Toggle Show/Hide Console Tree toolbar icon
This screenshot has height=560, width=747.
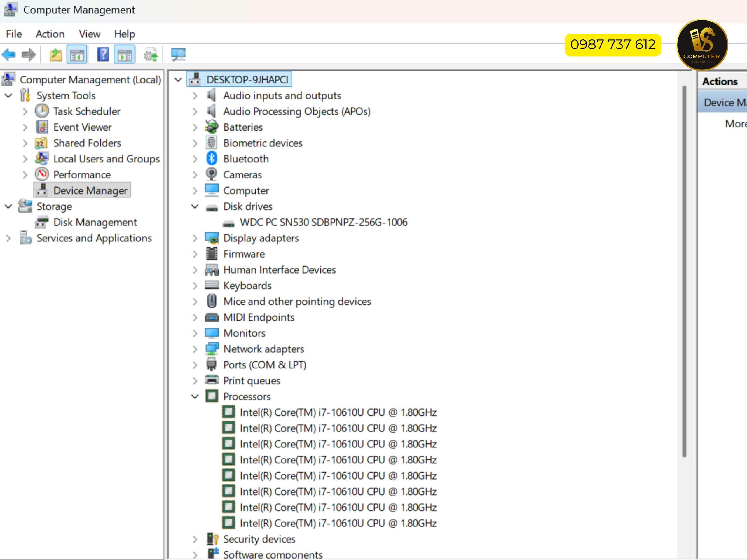77,54
